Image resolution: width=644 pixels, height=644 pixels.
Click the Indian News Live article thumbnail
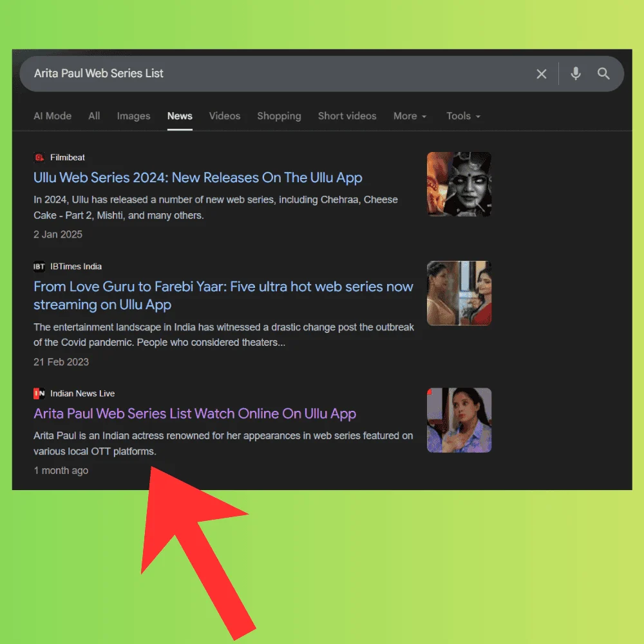(459, 420)
